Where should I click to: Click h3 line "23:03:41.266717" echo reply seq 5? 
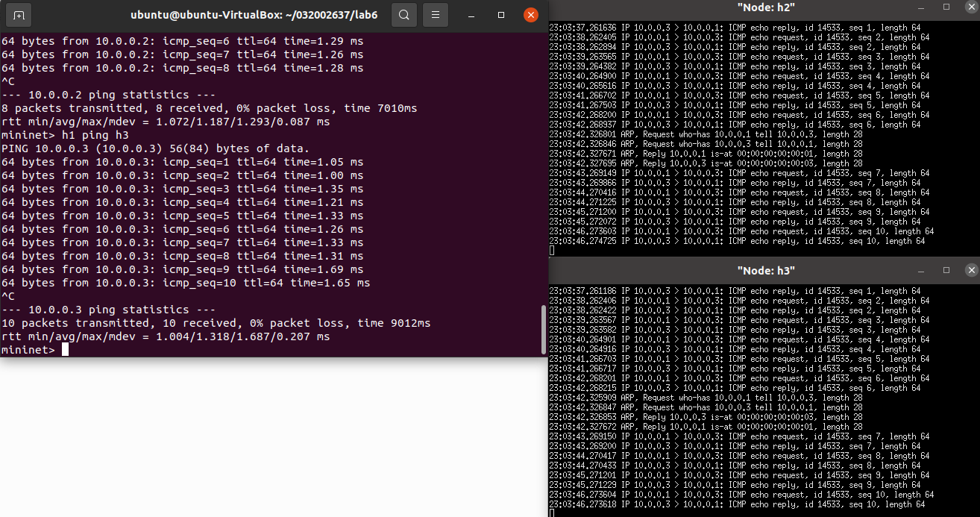coord(735,369)
